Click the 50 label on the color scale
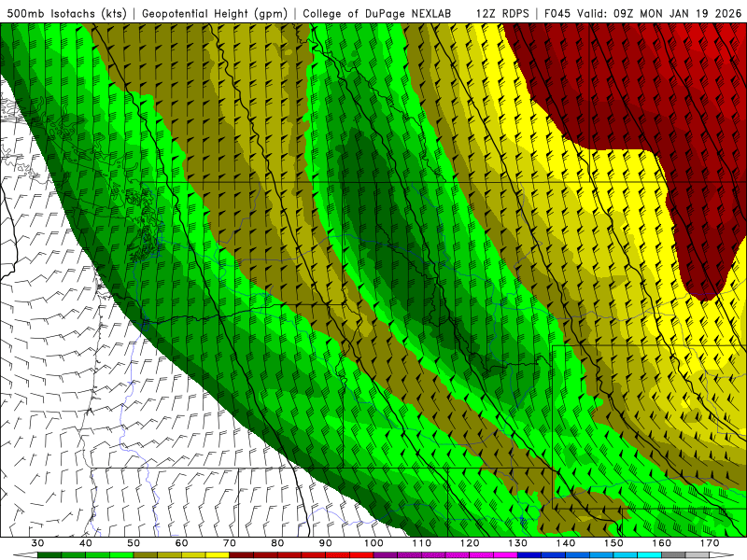 click(x=134, y=543)
